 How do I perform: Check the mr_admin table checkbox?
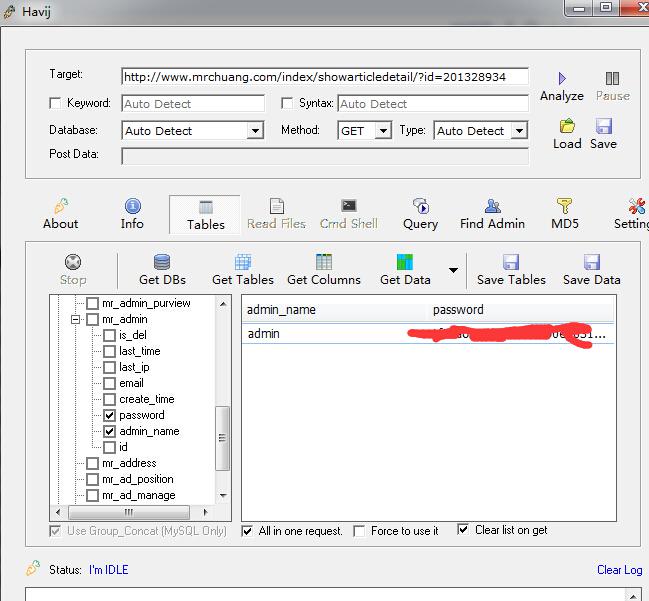92,320
